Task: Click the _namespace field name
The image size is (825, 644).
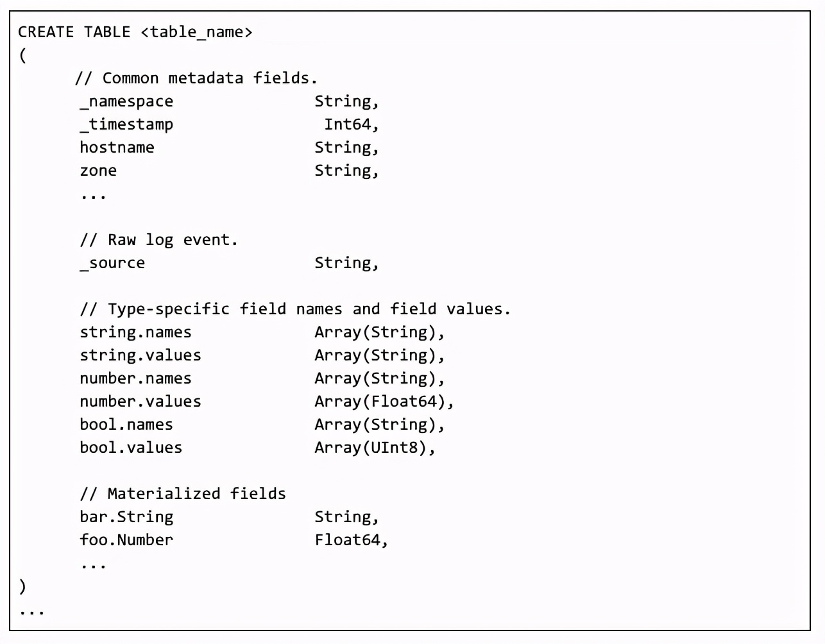Action: 126,101
